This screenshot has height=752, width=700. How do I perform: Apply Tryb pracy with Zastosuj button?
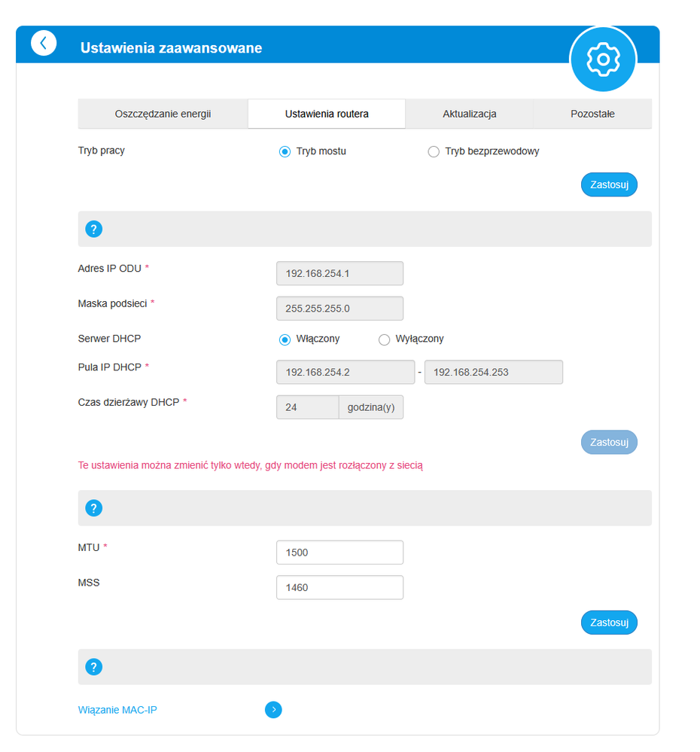point(609,184)
